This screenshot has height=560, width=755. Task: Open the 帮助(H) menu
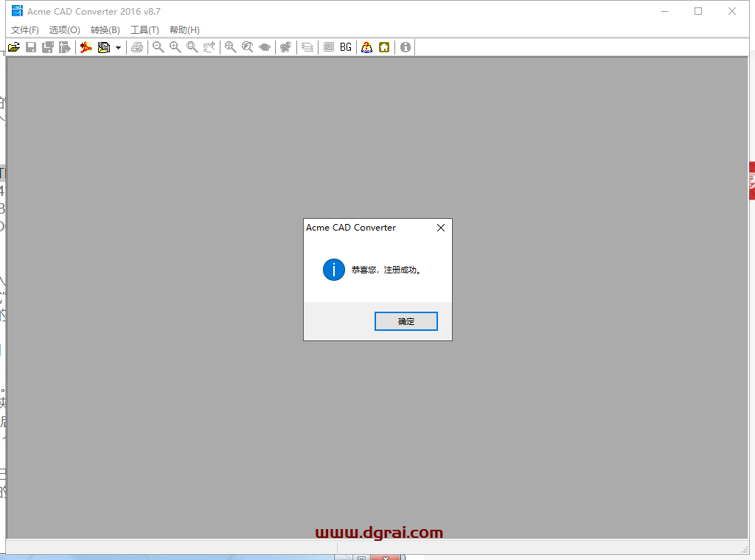tap(184, 29)
